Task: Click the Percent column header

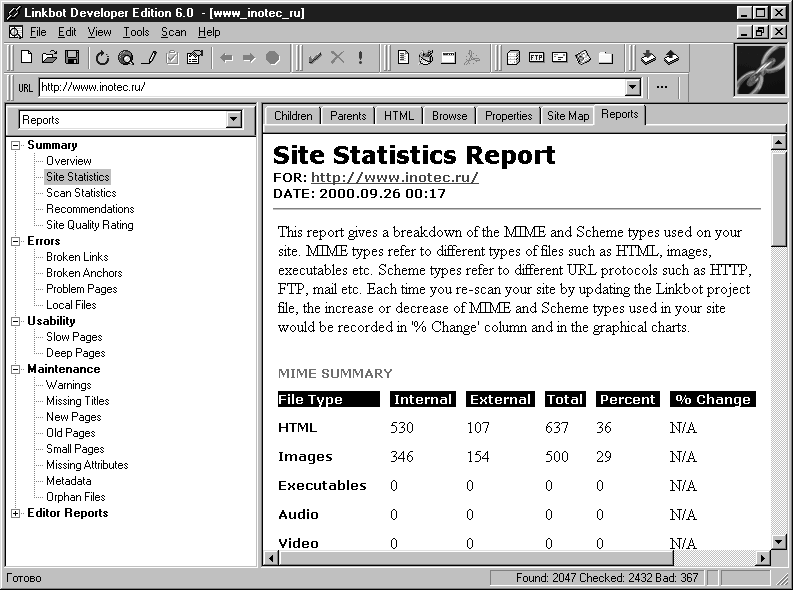Action: (628, 399)
